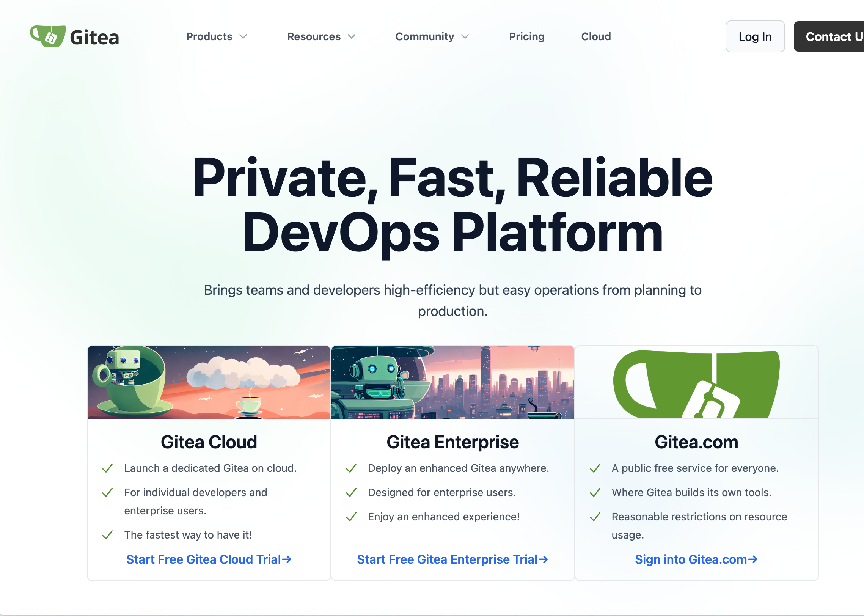Expand the Products dropdown chevron
864x616 pixels.
pos(243,36)
